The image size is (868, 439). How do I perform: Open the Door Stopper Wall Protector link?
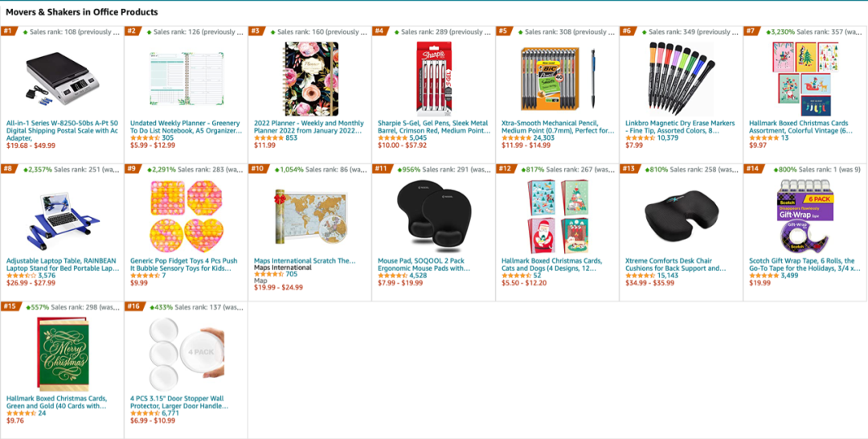coord(177,402)
